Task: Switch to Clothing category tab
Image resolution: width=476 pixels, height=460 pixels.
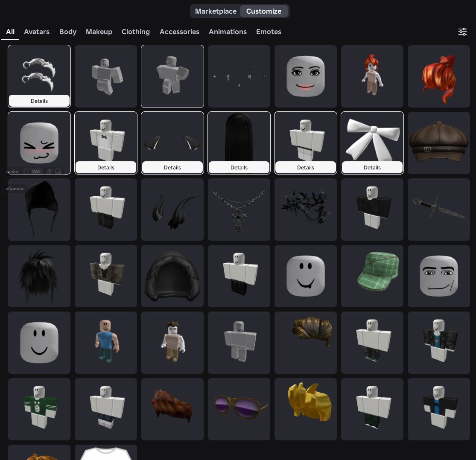Action: [x=136, y=32]
